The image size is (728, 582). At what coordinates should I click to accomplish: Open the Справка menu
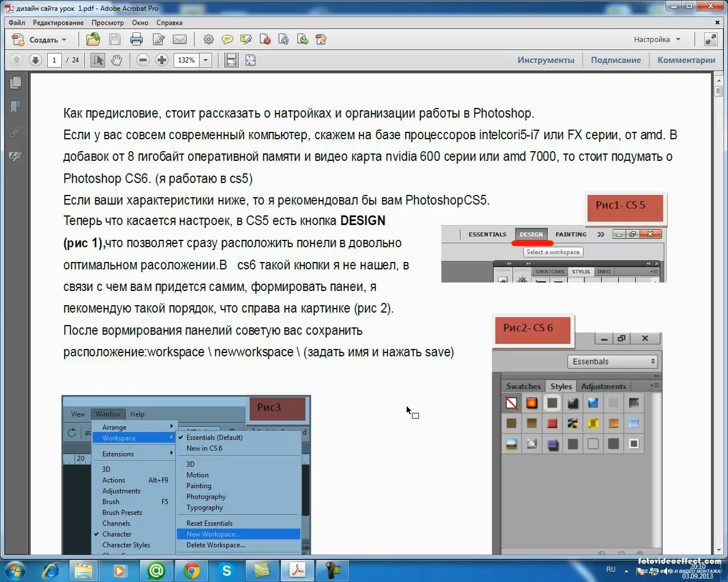pyautogui.click(x=169, y=23)
